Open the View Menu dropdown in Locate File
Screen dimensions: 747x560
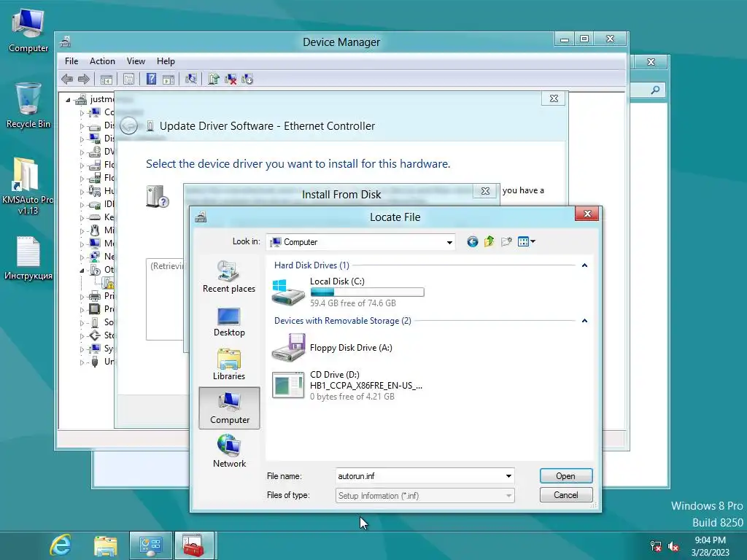click(x=527, y=242)
